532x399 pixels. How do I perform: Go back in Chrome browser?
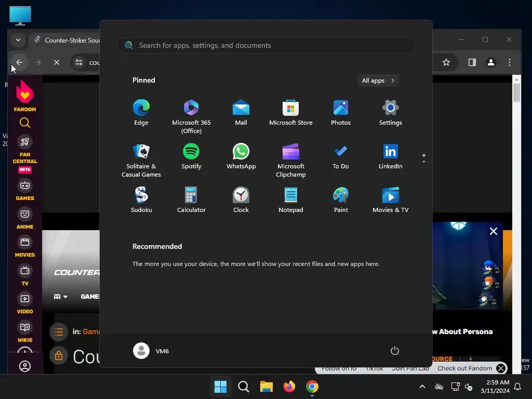[x=19, y=62]
